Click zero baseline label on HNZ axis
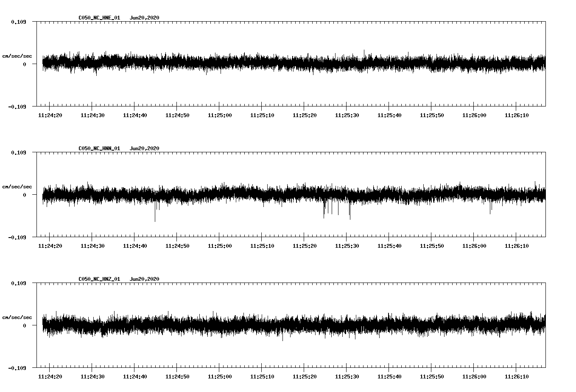The image size is (576, 392). coord(25,326)
